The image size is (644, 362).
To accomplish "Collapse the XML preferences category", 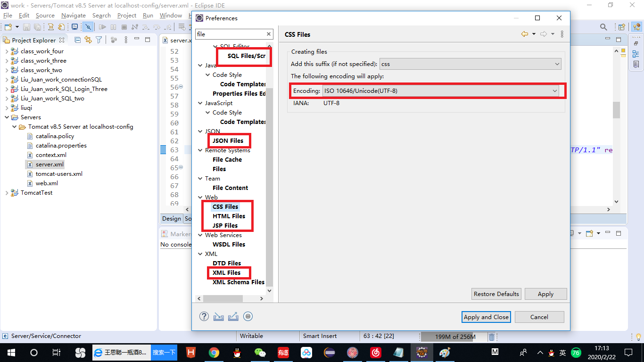I will [200, 254].
